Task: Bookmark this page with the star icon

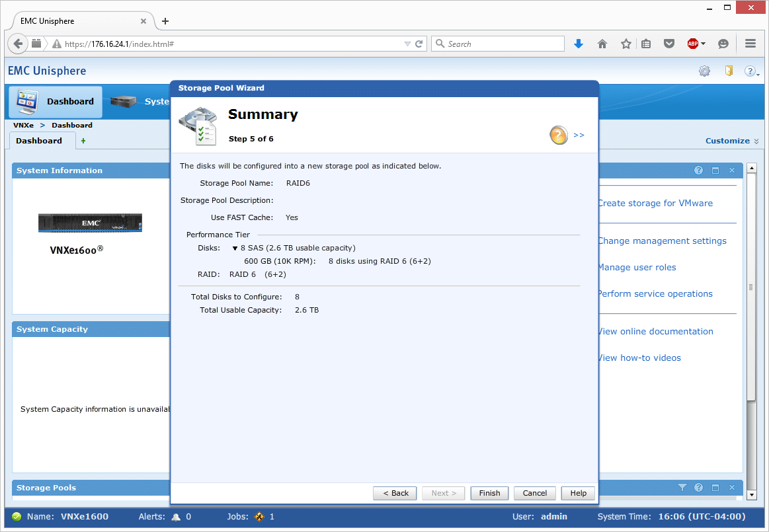Action: point(626,44)
